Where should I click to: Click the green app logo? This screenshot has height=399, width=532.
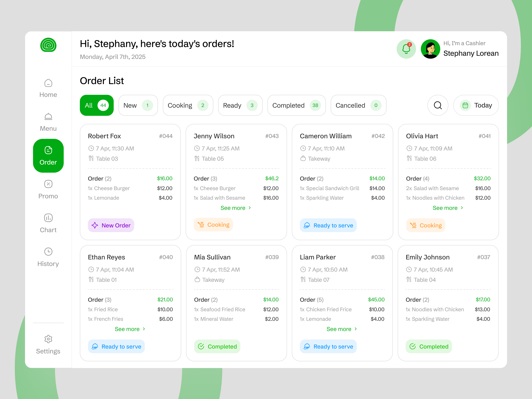click(x=48, y=45)
